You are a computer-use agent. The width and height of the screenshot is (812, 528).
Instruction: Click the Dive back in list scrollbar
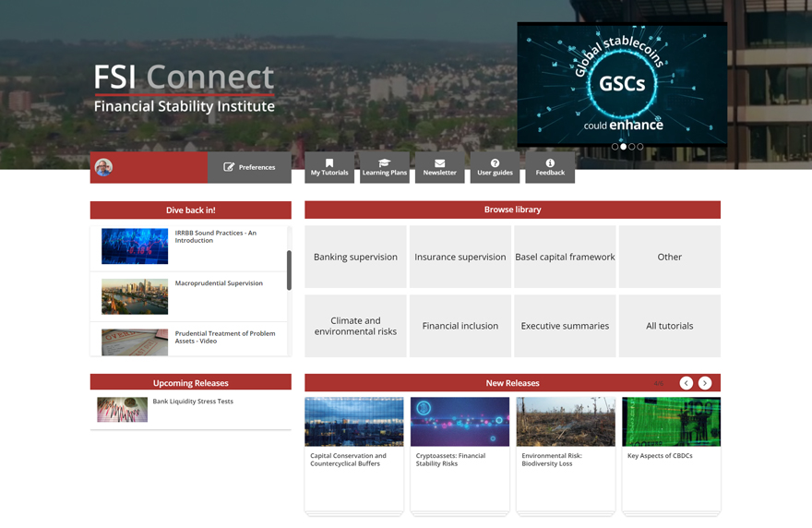tap(289, 270)
